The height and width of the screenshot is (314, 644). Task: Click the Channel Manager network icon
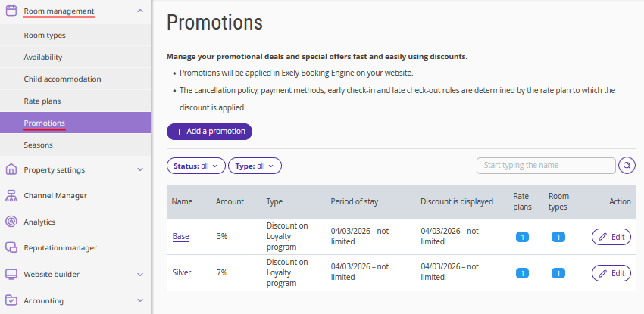pos(11,195)
